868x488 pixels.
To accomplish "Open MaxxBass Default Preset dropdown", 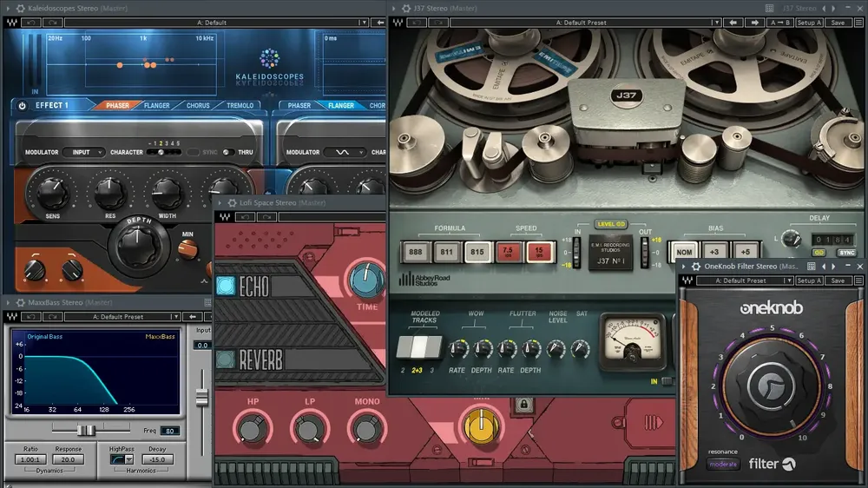I will pos(175,317).
